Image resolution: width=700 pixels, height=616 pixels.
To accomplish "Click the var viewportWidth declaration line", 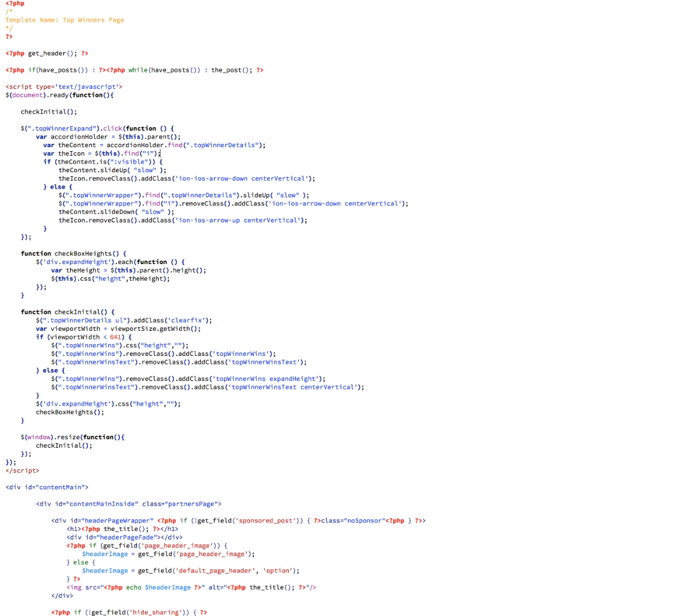I will point(118,329).
